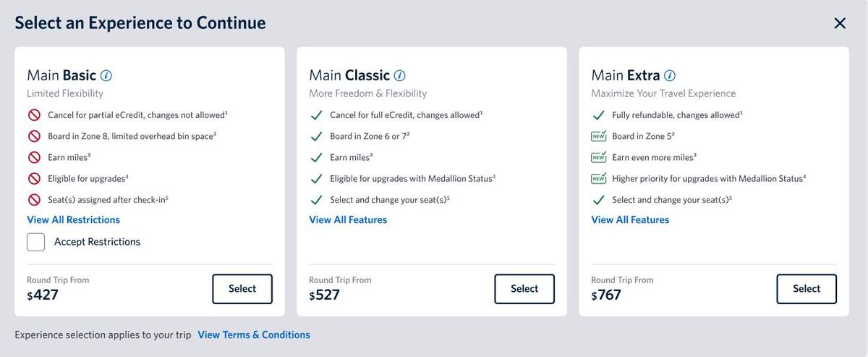Viewport: 868px width, 357px height.
Task: Click the NEW badge beside Higher priority for upgrades
Action: pos(598,178)
